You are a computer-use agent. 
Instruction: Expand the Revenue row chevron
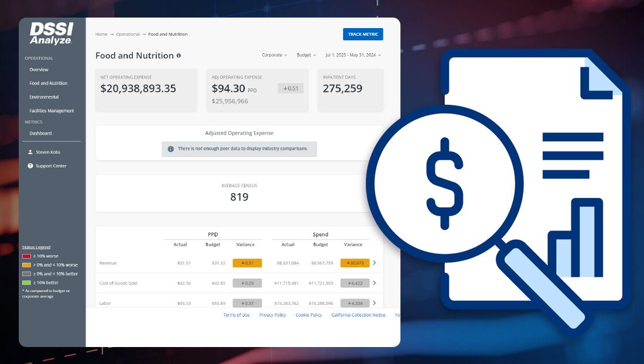[x=375, y=263]
